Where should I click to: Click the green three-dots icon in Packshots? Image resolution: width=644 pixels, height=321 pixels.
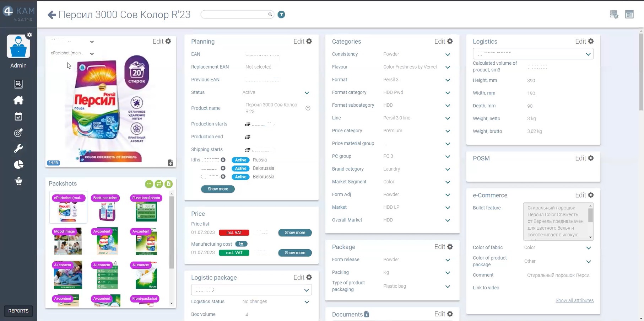click(149, 184)
